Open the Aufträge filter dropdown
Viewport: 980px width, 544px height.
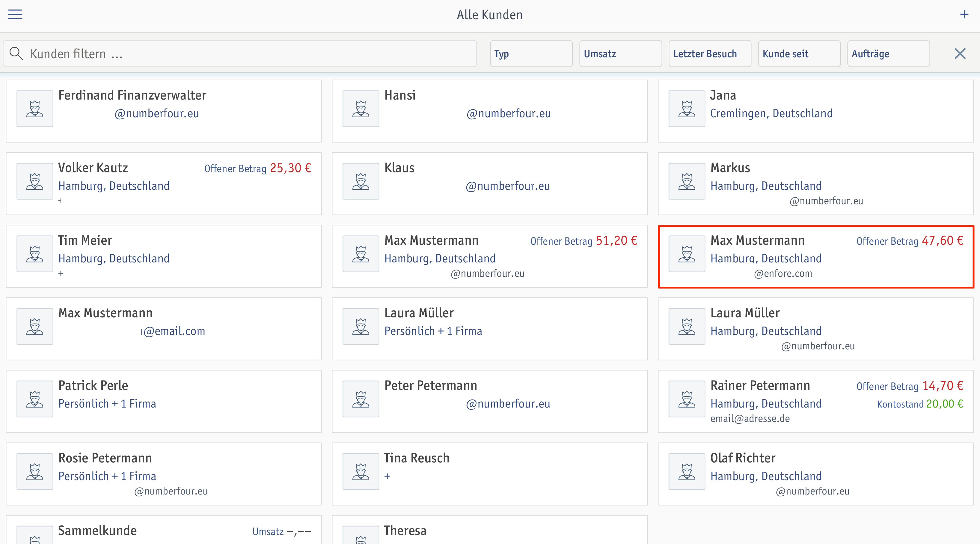click(x=888, y=54)
